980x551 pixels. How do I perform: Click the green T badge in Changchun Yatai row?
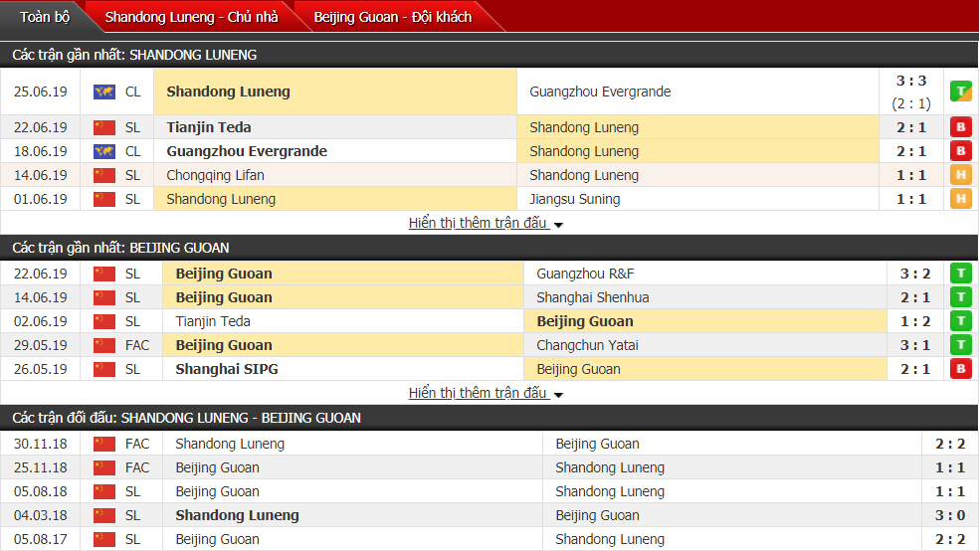point(961,345)
